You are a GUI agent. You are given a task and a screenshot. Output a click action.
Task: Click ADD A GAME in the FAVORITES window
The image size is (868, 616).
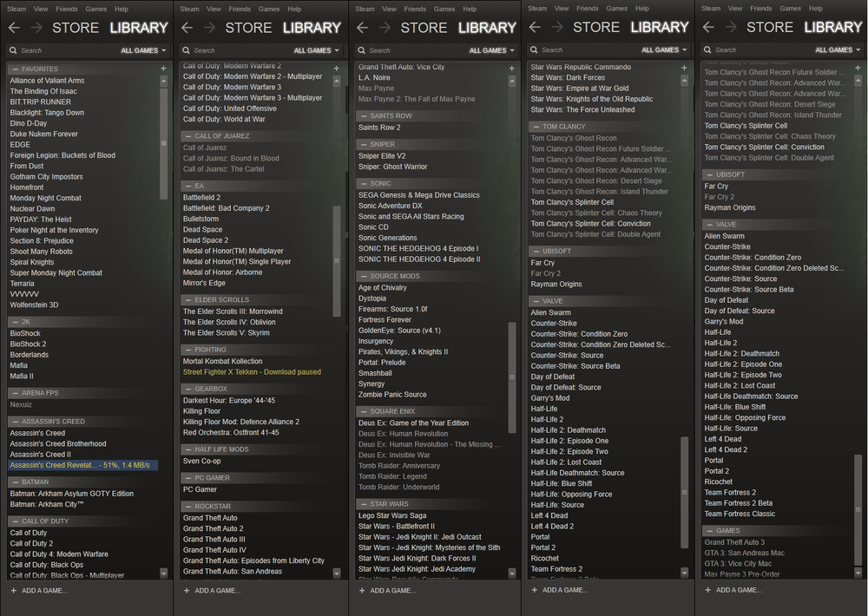pyautogui.click(x=39, y=591)
